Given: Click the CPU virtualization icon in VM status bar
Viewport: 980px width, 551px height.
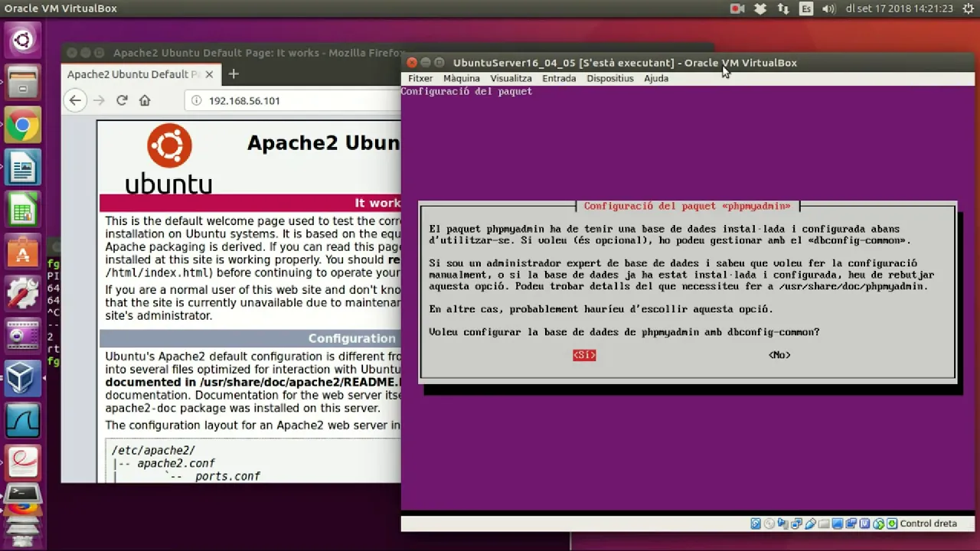Looking at the screenshot, I should [864, 523].
